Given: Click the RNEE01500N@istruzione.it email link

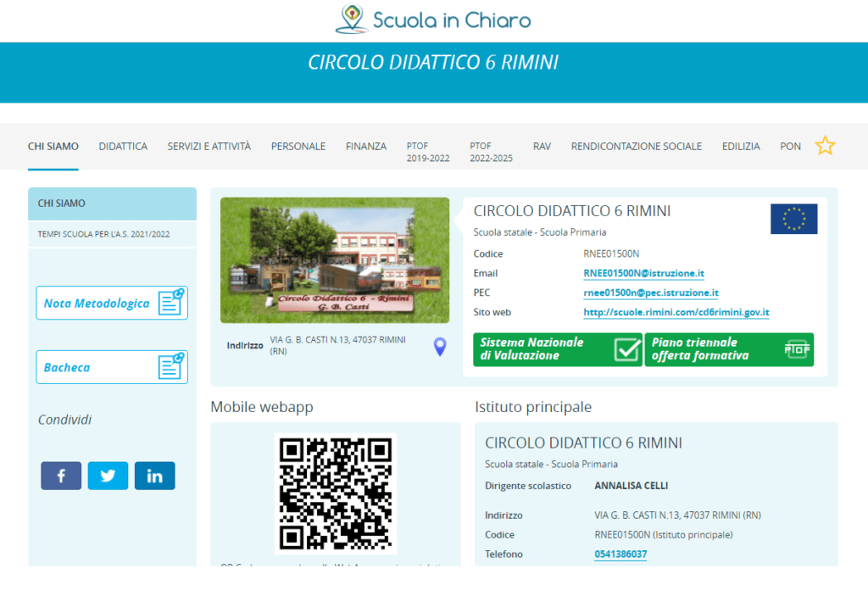Looking at the screenshot, I should click(644, 273).
